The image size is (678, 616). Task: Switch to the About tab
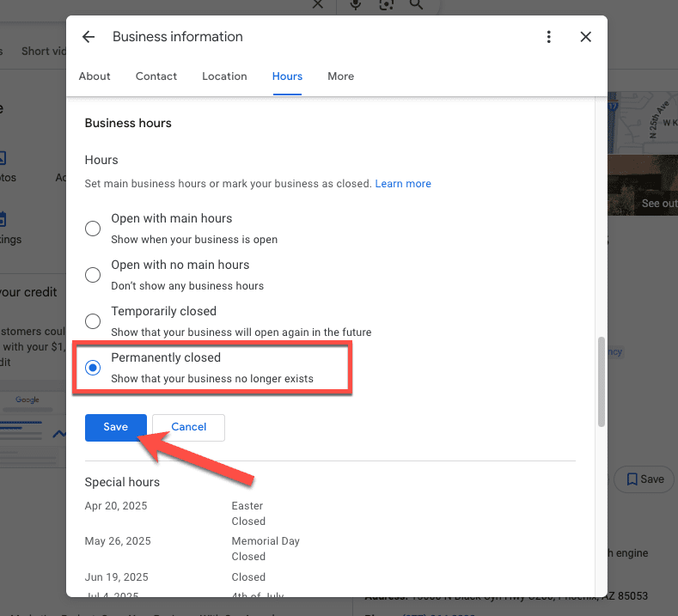coord(95,76)
